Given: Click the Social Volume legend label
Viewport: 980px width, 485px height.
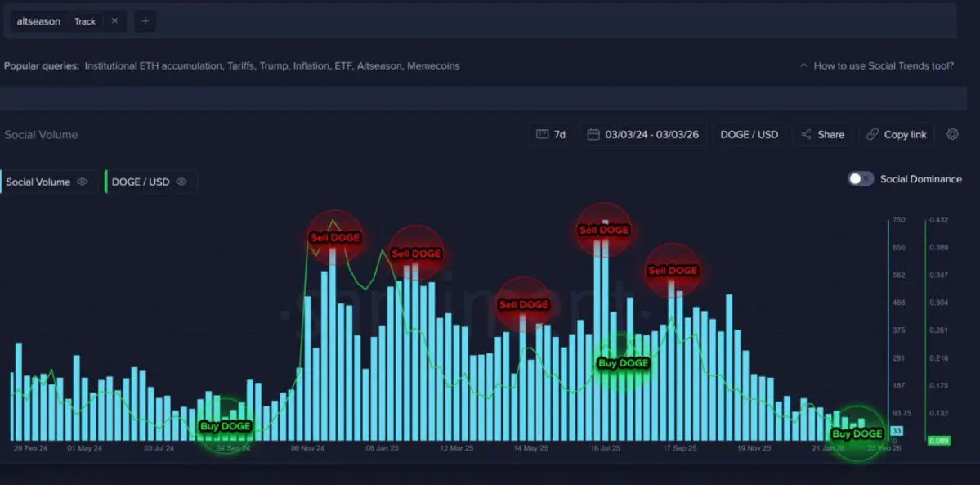Looking at the screenshot, I should pyautogui.click(x=38, y=182).
